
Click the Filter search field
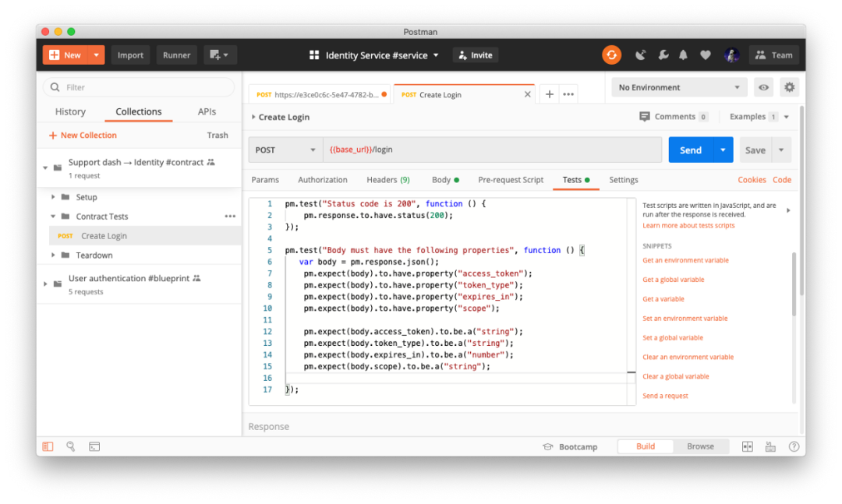click(139, 87)
